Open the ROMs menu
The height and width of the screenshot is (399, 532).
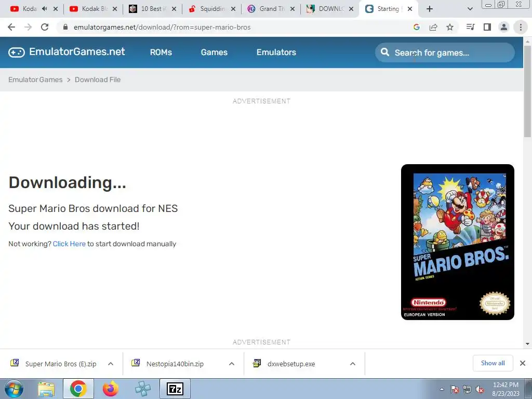click(161, 52)
